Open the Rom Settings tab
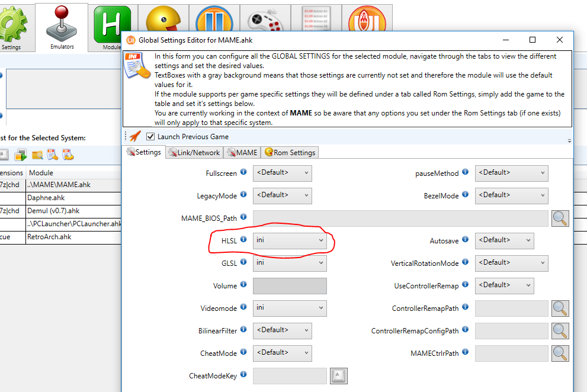Image resolution: width=587 pixels, height=392 pixels. [290, 152]
